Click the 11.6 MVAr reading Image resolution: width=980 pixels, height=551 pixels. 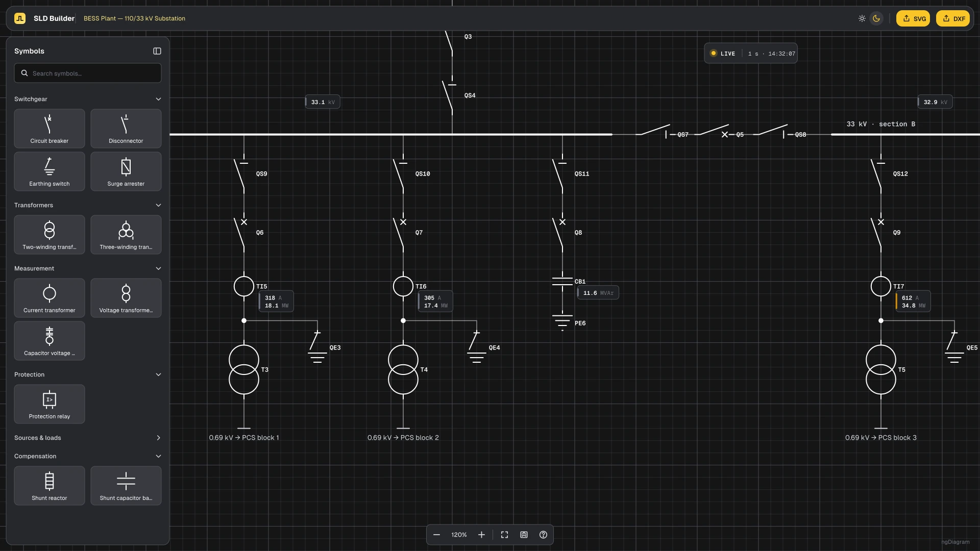pyautogui.click(x=598, y=293)
